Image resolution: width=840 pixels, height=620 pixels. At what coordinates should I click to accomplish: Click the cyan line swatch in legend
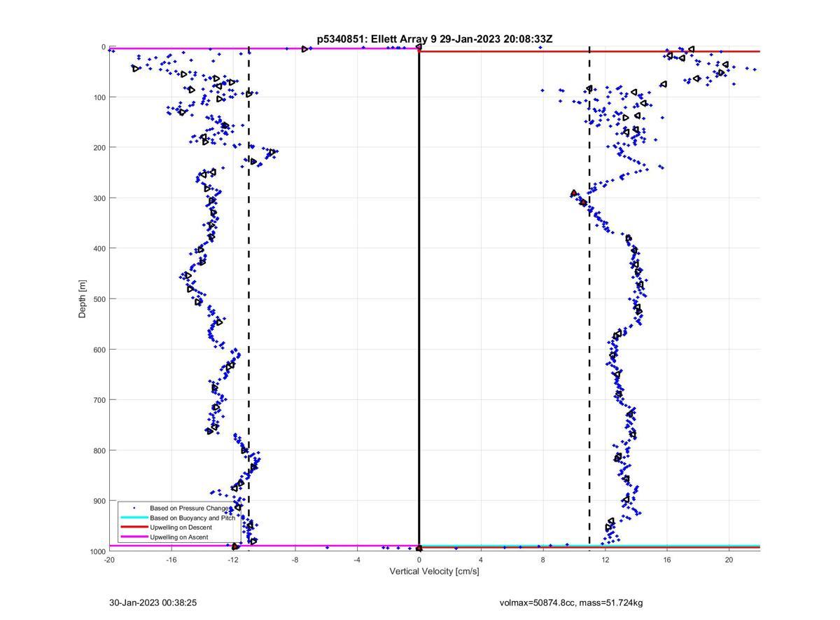[134, 518]
